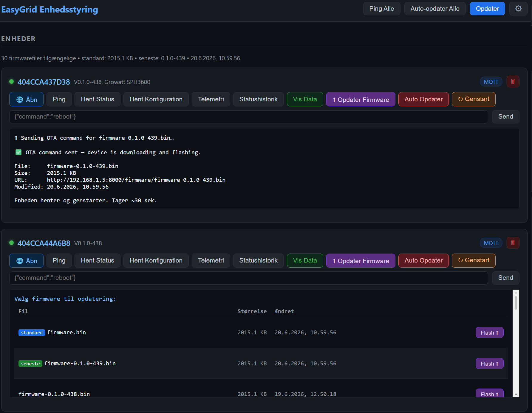Open Telemetri for device 404CCA437D38
The image size is (532, 413).
tap(211, 99)
